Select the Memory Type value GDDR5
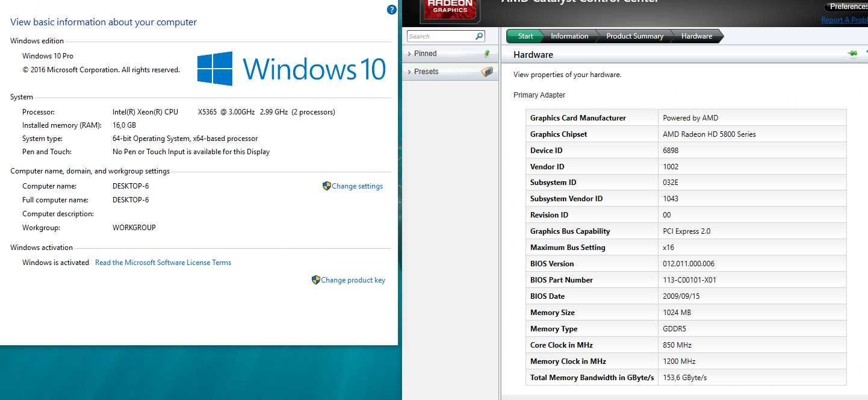The height and width of the screenshot is (400, 868). point(675,329)
